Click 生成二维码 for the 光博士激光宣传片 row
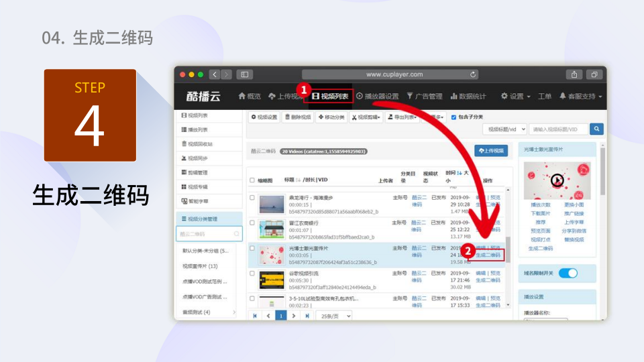This screenshot has width=644, height=362. click(x=488, y=255)
